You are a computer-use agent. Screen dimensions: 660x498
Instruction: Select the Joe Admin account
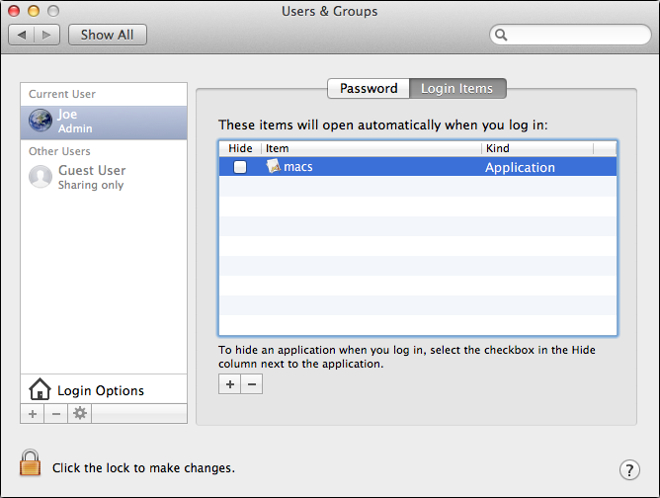tap(90, 122)
